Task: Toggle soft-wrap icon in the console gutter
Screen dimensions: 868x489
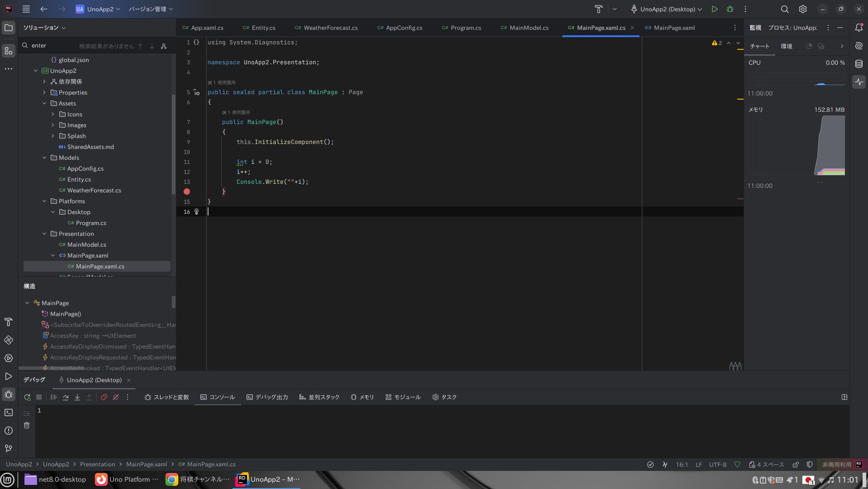Action: pos(27,413)
